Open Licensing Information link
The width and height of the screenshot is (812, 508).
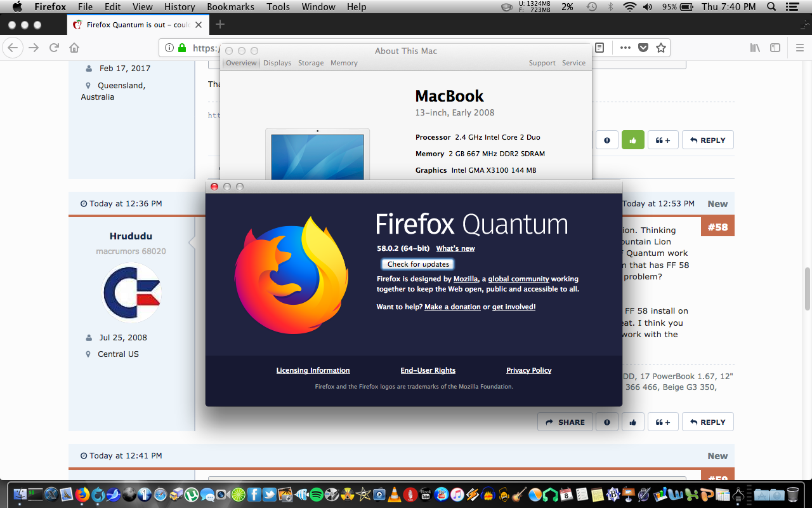(x=313, y=370)
